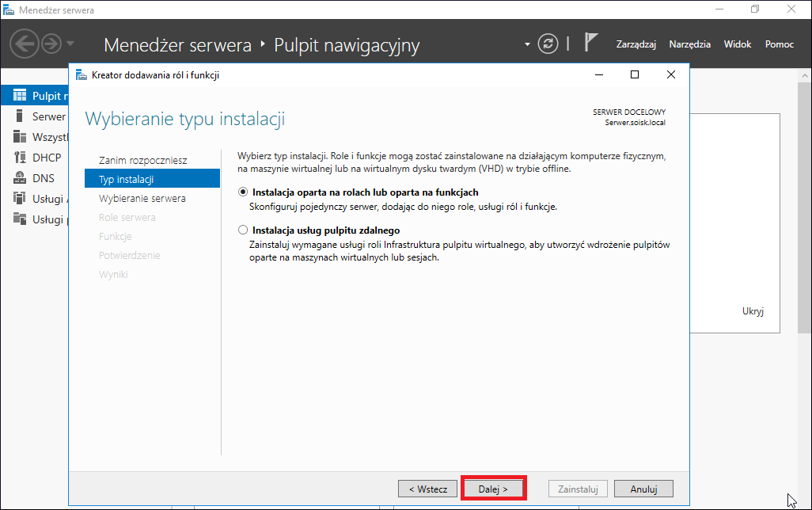Select the Pulpit nawigacyjny dashboard icon in sidebar

click(20, 95)
